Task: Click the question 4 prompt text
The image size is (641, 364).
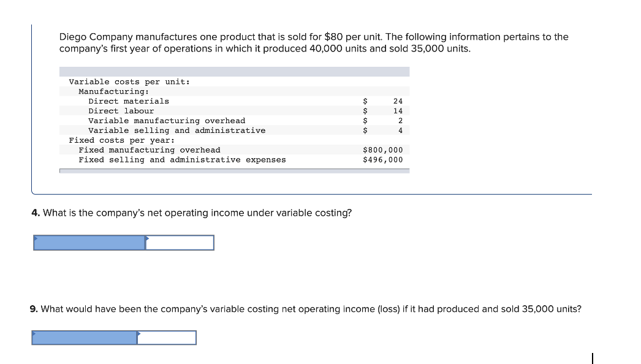Action: [x=191, y=213]
